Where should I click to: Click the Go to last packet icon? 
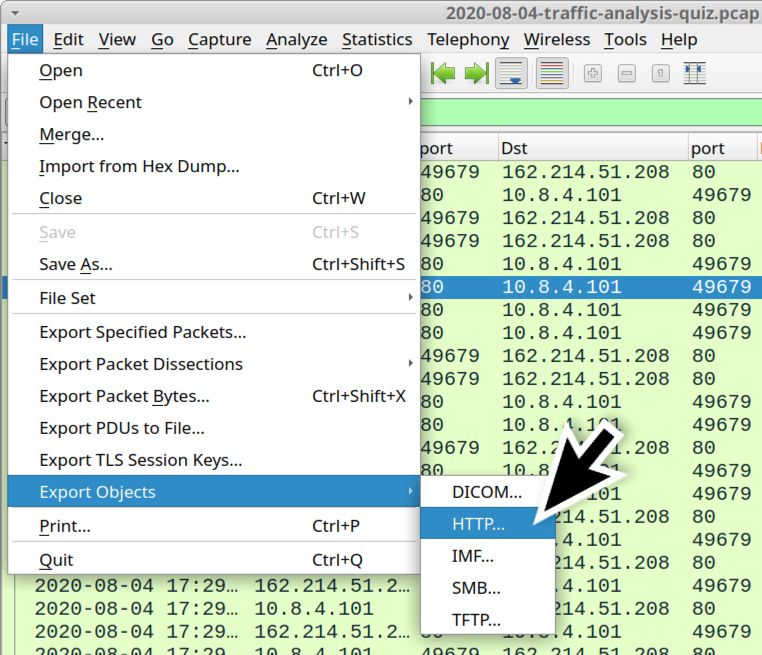point(477,73)
